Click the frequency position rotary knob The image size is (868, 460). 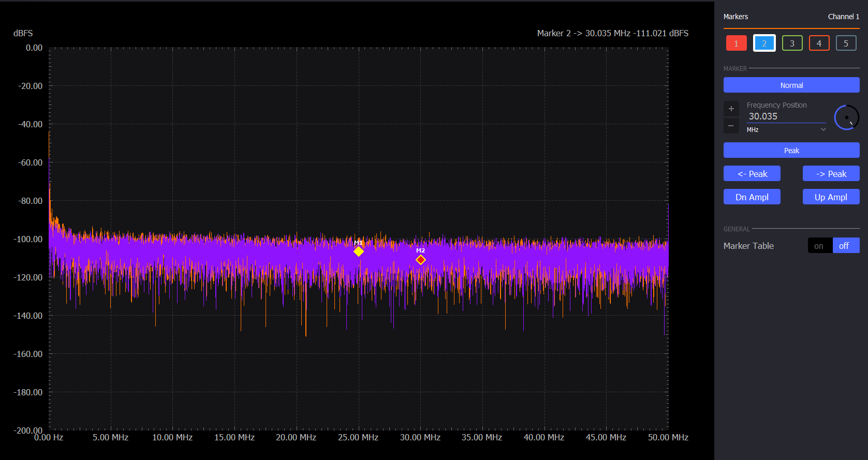tap(847, 117)
